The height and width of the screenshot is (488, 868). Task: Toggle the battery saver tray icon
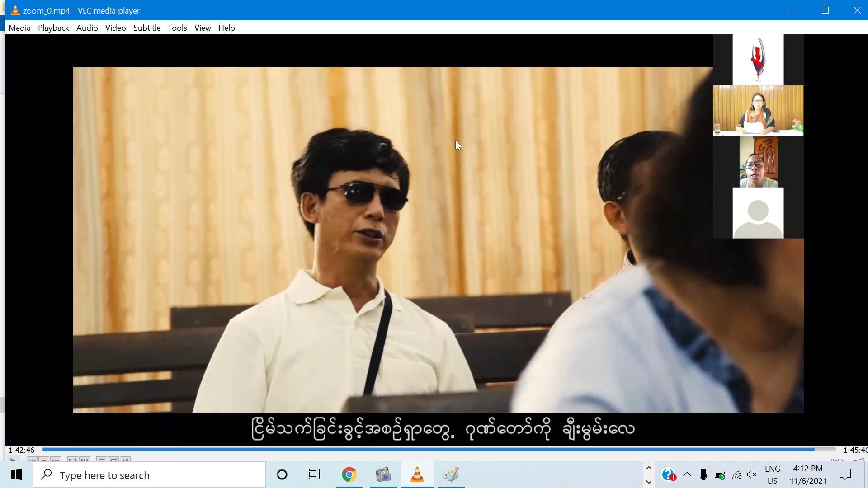click(x=720, y=475)
